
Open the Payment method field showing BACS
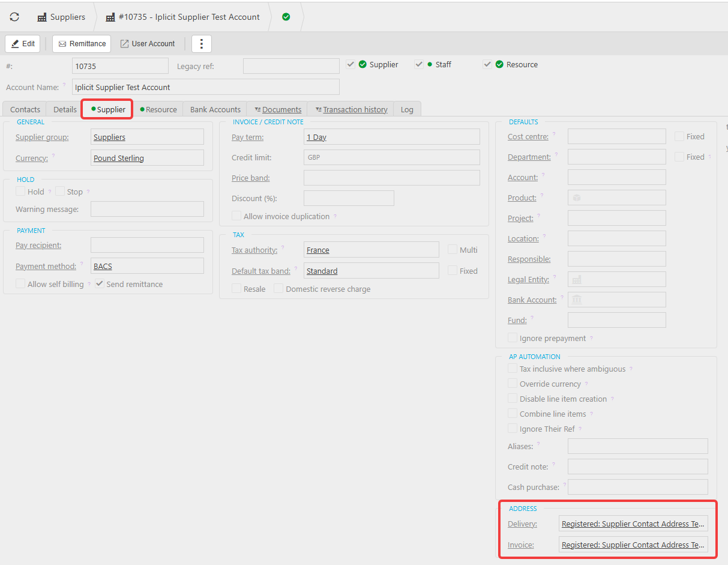tap(147, 266)
